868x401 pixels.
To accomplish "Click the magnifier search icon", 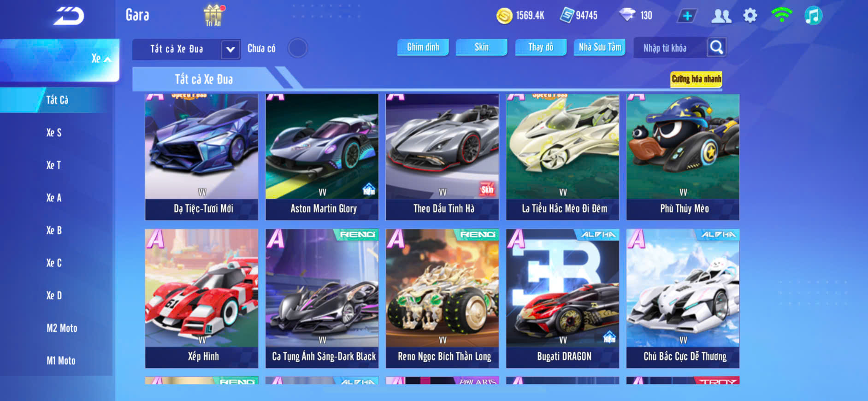I will (716, 47).
